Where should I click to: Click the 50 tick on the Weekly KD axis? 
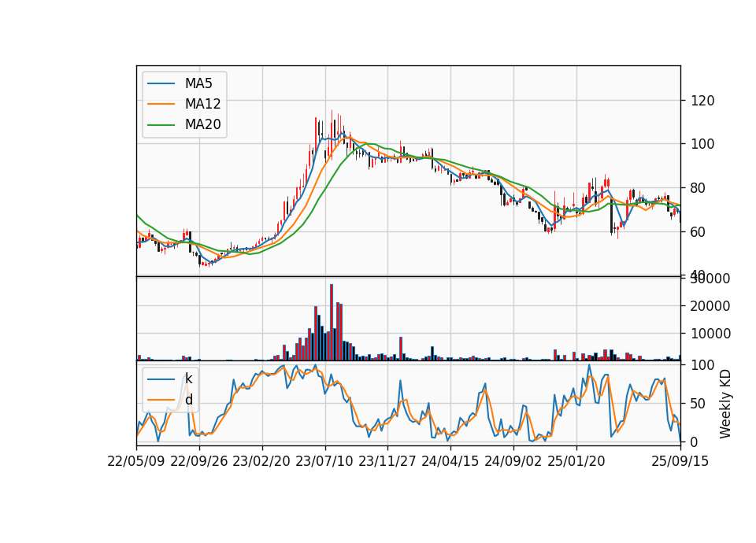[x=699, y=404]
